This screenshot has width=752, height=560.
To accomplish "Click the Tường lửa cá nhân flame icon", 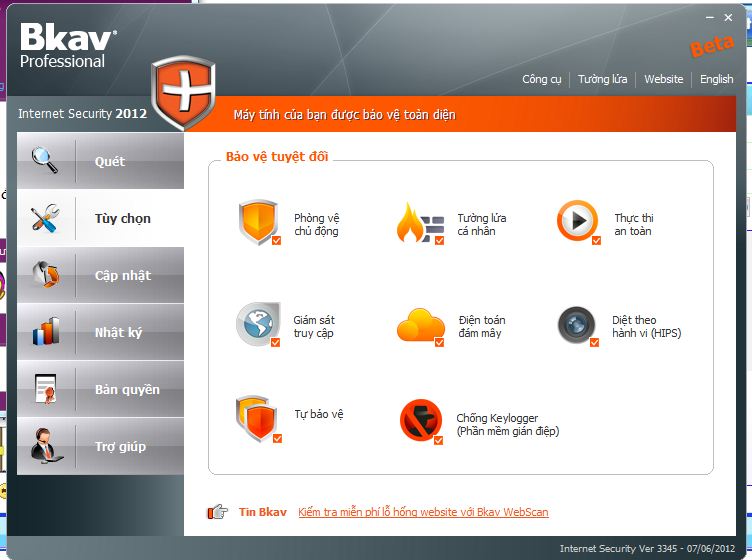I will [419, 222].
